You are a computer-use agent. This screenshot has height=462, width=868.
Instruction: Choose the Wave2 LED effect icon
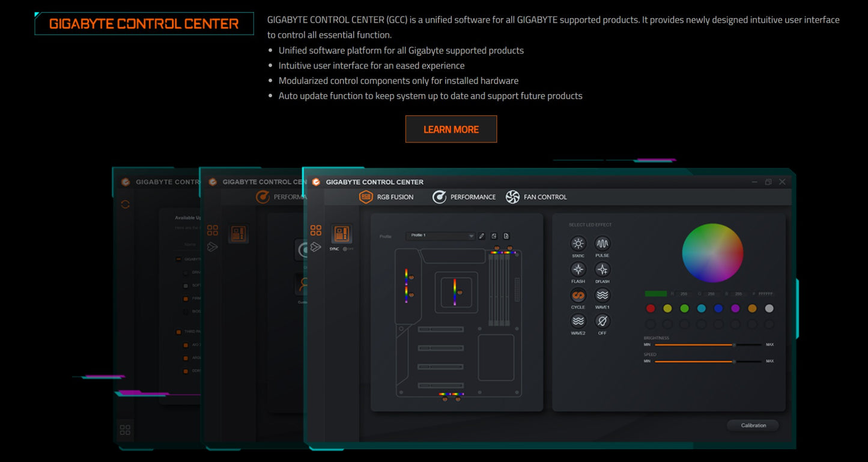(578, 321)
